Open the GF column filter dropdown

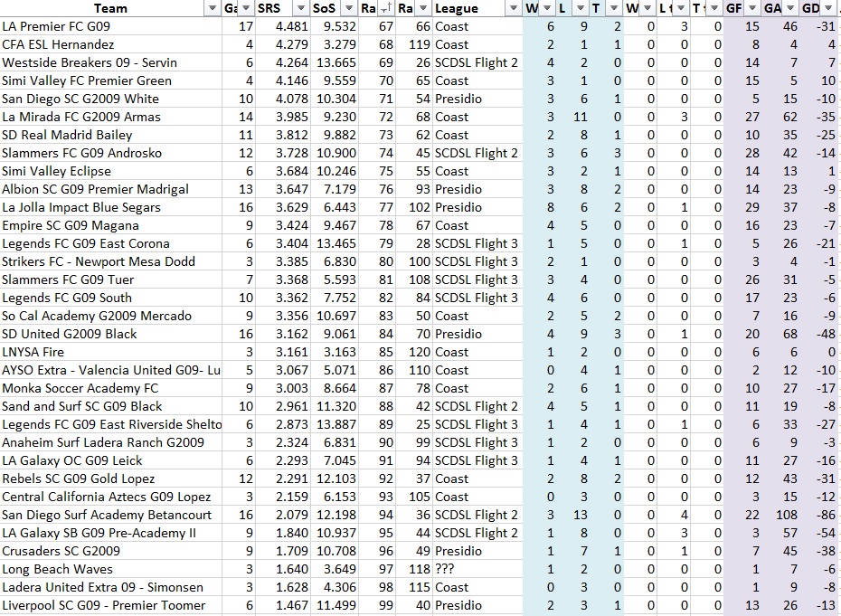coord(752,8)
